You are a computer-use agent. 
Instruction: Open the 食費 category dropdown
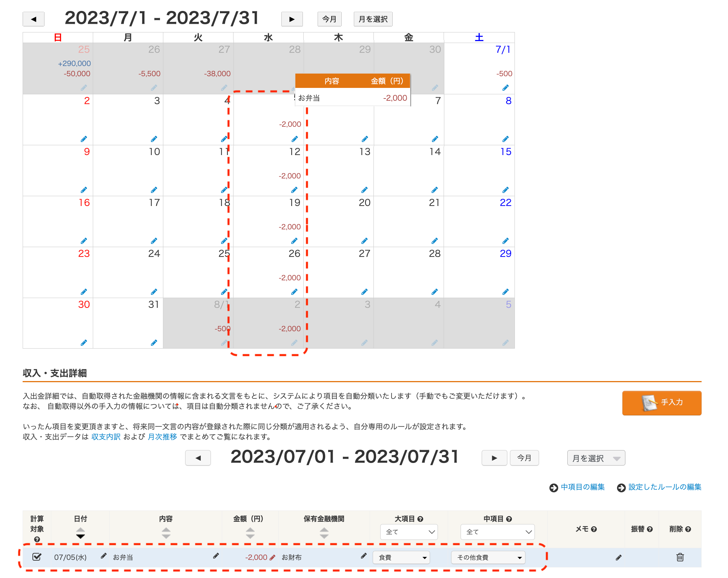pyautogui.click(x=401, y=558)
